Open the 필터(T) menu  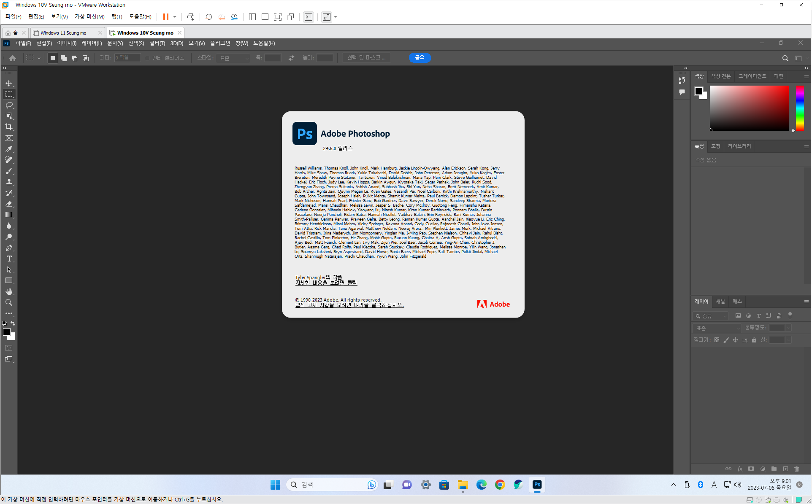[157, 43]
